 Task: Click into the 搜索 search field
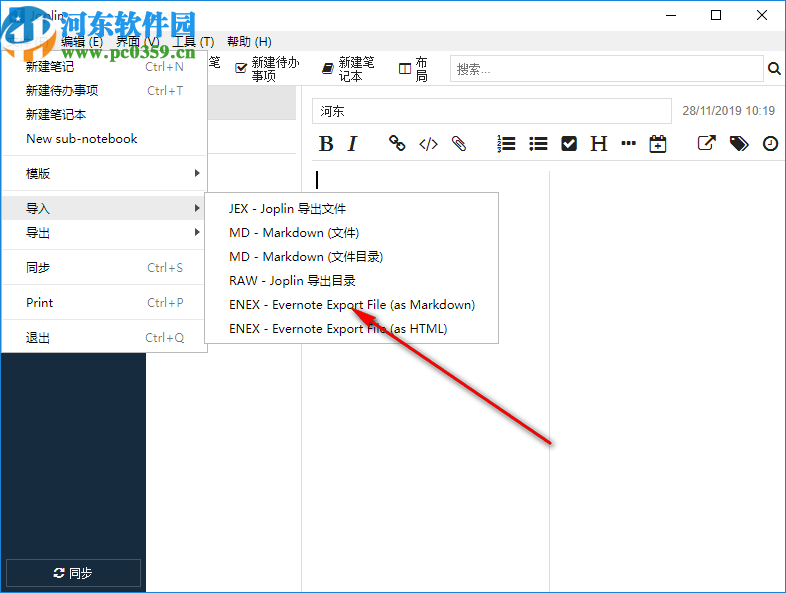pyautogui.click(x=607, y=69)
